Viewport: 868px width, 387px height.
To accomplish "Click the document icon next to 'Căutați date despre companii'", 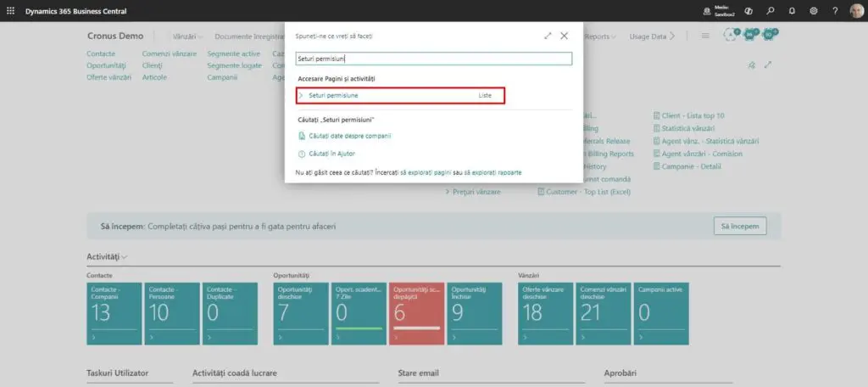I will [302, 136].
